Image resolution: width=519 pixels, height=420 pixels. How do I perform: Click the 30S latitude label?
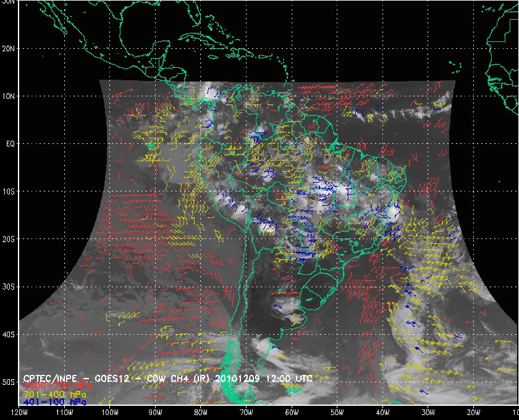tap(9, 287)
